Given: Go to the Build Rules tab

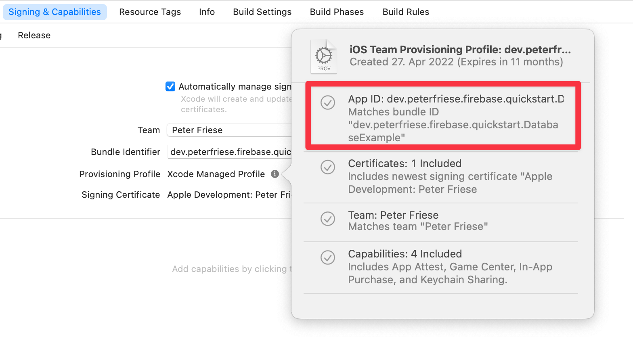Looking at the screenshot, I should click(406, 12).
